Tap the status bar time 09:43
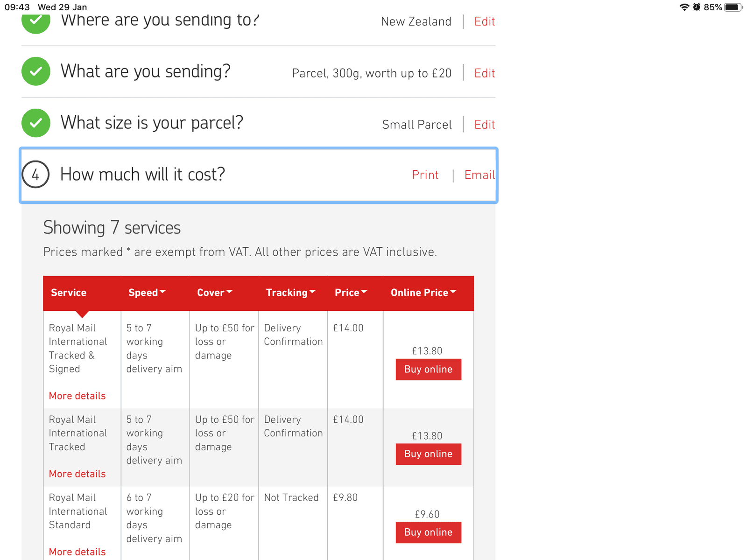Image resolution: width=747 pixels, height=560 pixels. 17,7
